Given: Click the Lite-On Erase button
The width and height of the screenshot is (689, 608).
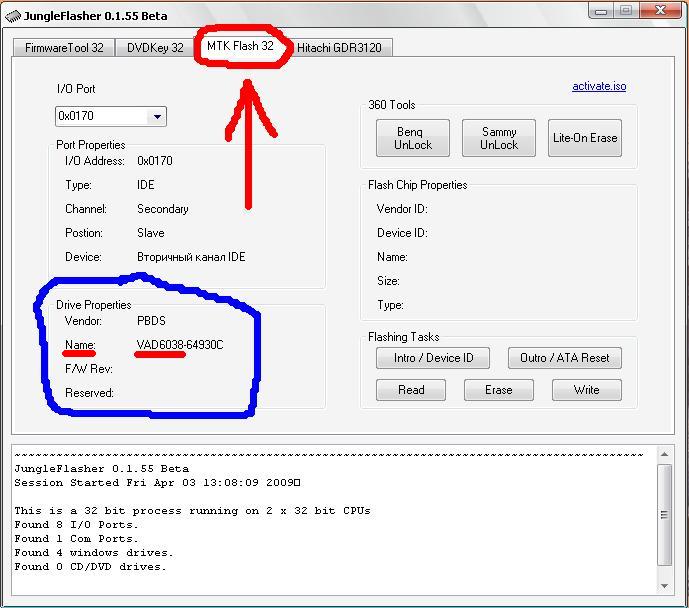Looking at the screenshot, I should click(585, 138).
